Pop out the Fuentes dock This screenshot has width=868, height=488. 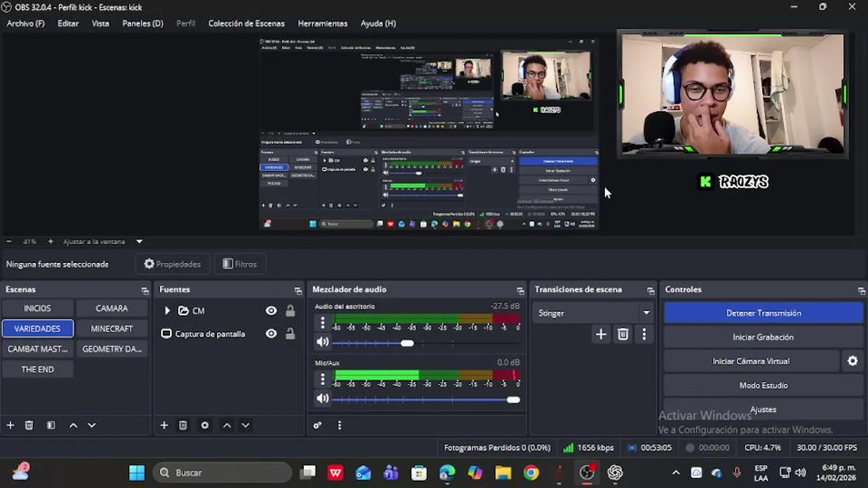(298, 290)
